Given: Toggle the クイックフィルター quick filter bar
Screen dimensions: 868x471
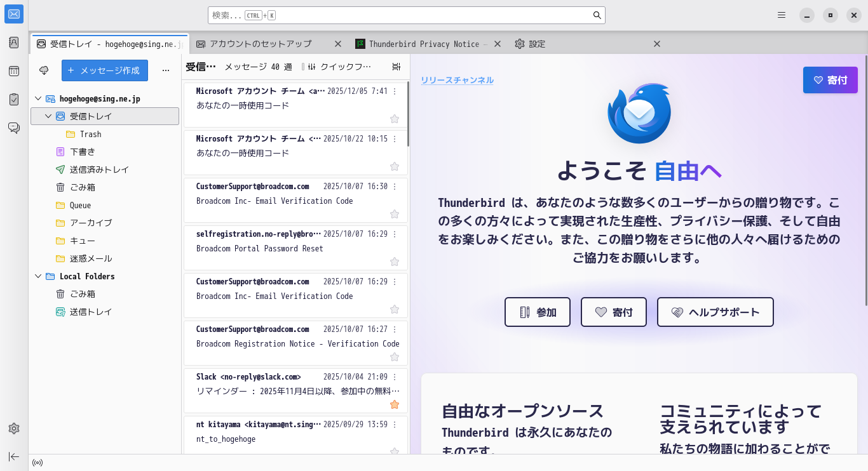Looking at the screenshot, I should [337, 67].
